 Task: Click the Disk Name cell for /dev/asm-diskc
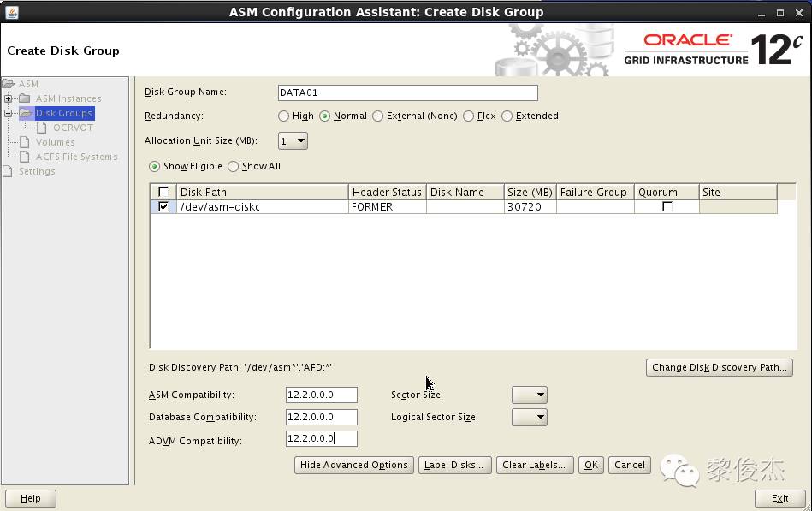click(465, 206)
